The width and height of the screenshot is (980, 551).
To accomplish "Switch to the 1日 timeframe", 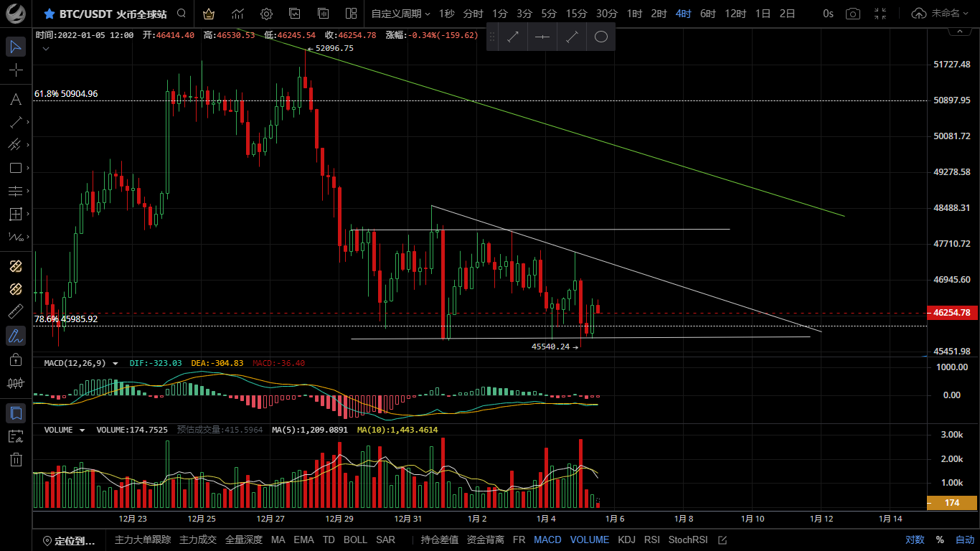I will 763,14.
